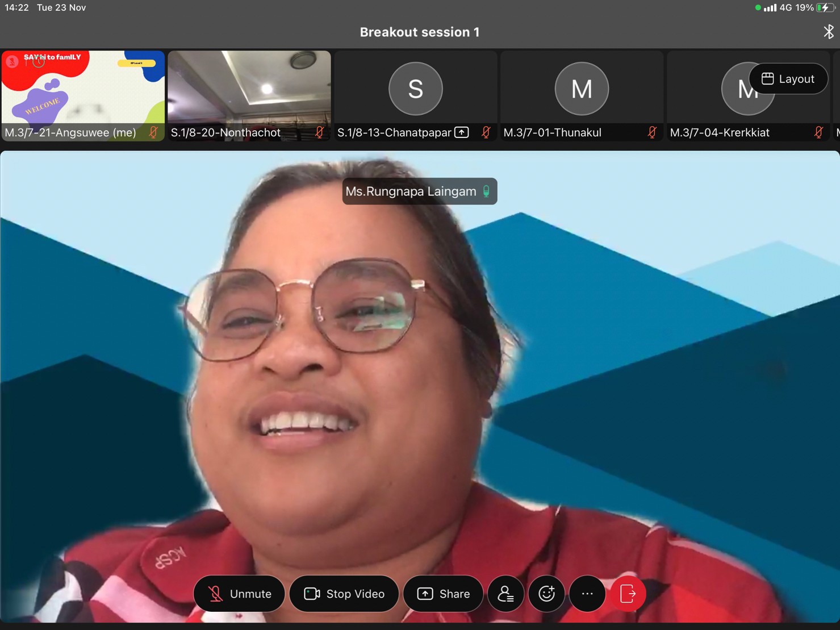Tap the green mic icon beside Rungnapa Laingam
The height and width of the screenshot is (630, 840).
(487, 191)
